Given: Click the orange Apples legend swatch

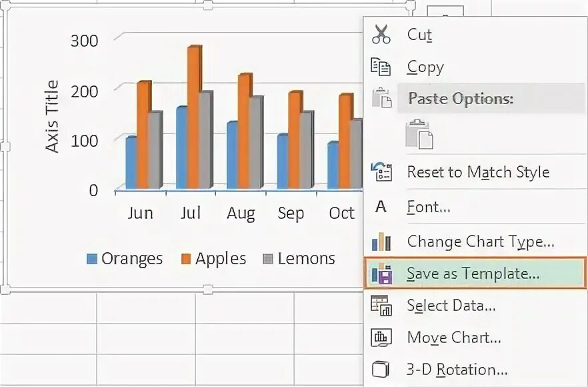Looking at the screenshot, I should 186,259.
